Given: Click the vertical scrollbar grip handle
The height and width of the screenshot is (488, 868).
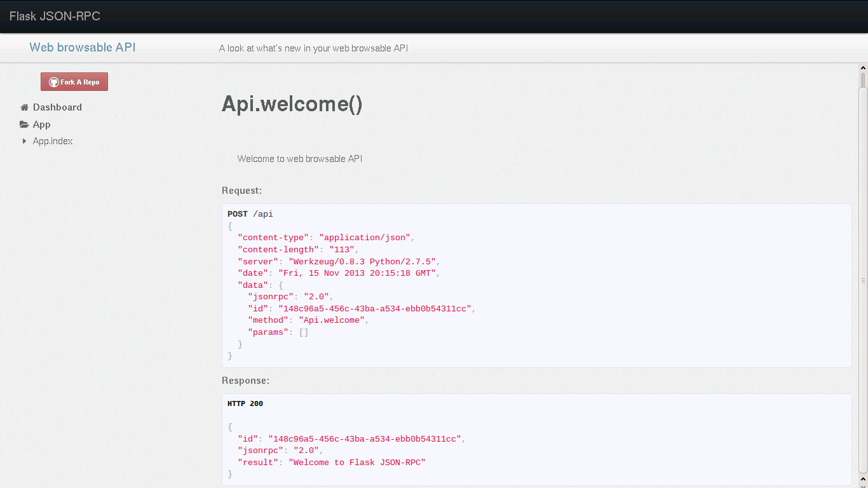Looking at the screenshot, I should point(863,280).
